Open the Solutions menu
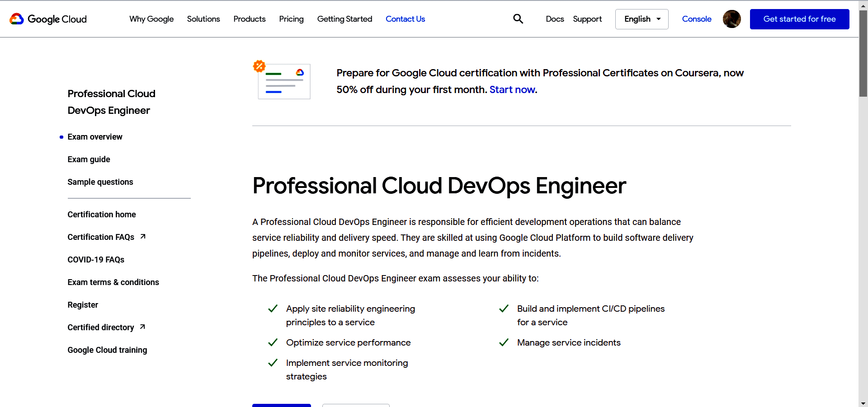The height and width of the screenshot is (407, 868). (203, 19)
